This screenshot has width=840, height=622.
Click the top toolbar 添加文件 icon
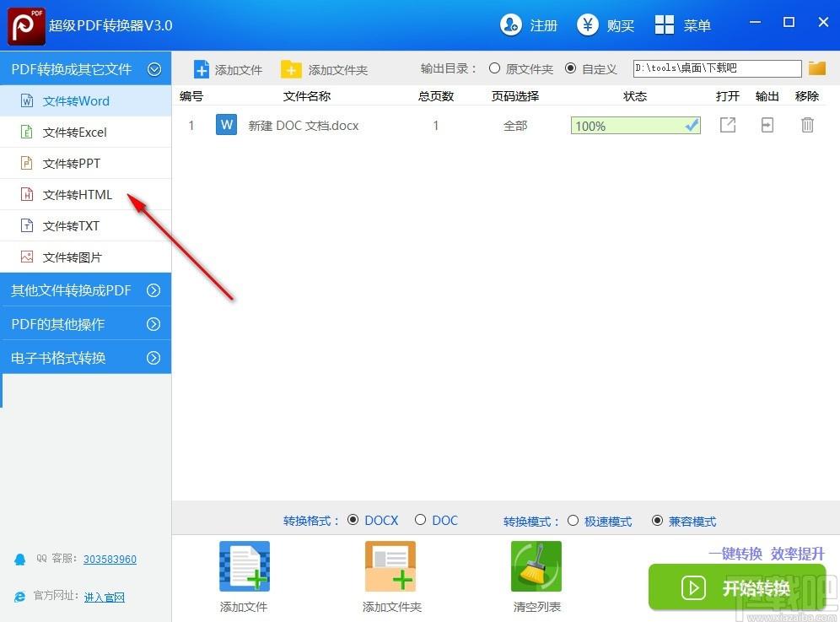tap(202, 70)
